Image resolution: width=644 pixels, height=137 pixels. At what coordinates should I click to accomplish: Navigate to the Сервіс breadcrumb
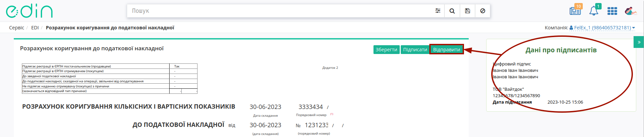[x=16, y=28]
